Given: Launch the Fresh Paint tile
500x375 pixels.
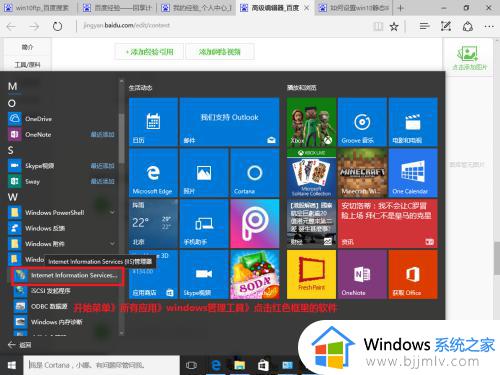Looking at the screenshot, I should pyautogui.click(x=311, y=275).
